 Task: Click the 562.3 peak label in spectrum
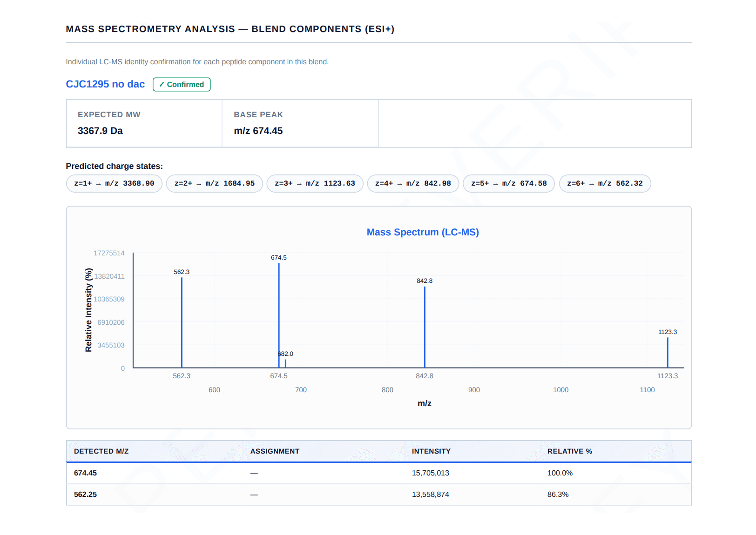click(182, 272)
